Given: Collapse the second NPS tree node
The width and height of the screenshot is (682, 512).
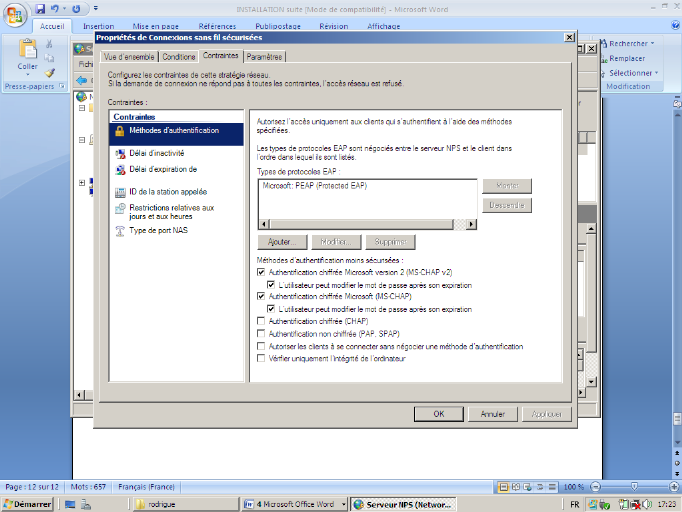Looking at the screenshot, I should click(82, 140).
